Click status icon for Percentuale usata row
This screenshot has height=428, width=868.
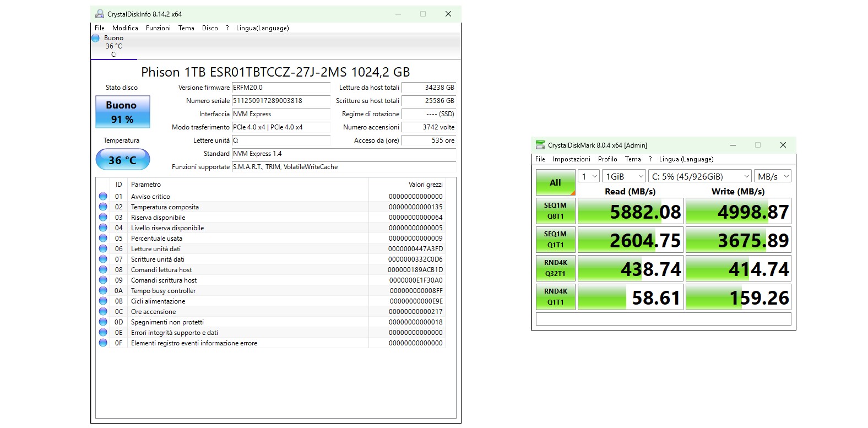tap(103, 238)
